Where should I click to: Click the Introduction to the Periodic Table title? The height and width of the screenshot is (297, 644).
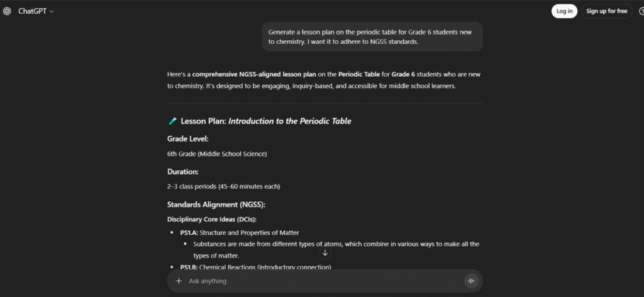point(289,121)
